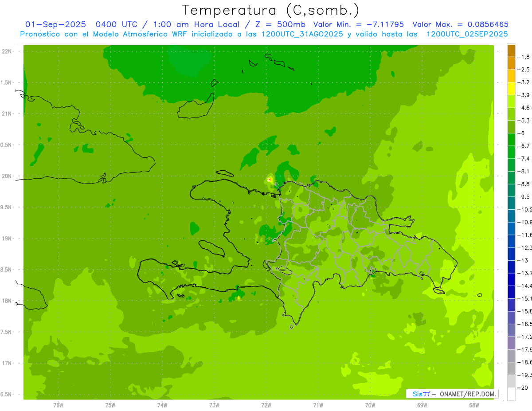
Task: Click the green swatch between -6 and -6.7
Action: click(511, 140)
